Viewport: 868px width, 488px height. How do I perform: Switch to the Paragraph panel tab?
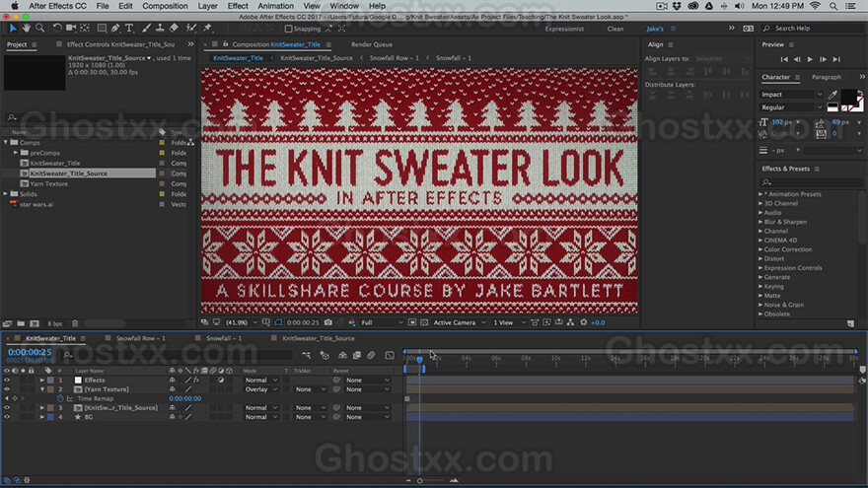pyautogui.click(x=826, y=77)
